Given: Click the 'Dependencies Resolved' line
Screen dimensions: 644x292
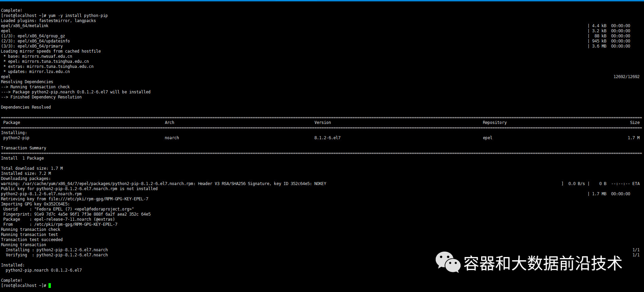Looking at the screenshot, I should [x=26, y=107].
